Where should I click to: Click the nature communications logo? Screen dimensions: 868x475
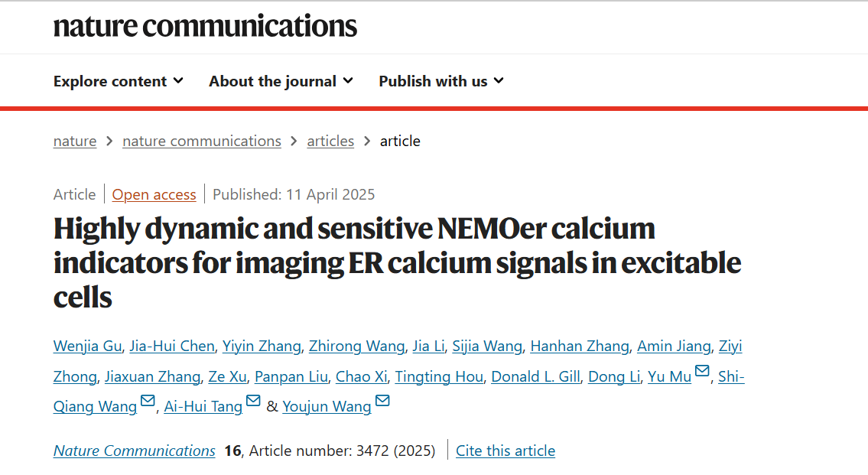(x=206, y=26)
